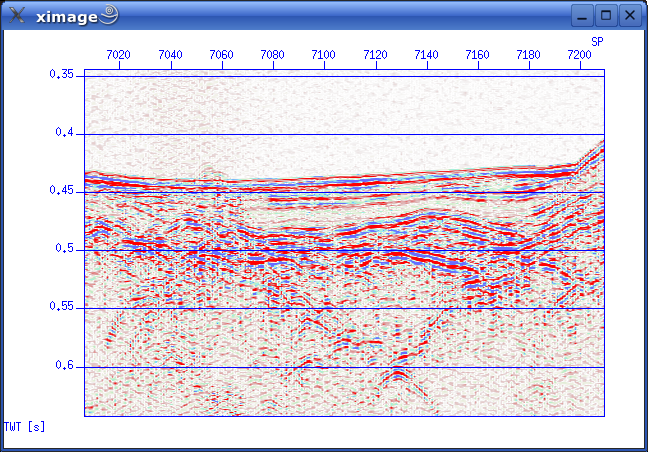The width and height of the screenshot is (648, 452).
Task: Open the X window menu icon
Action: point(17,15)
